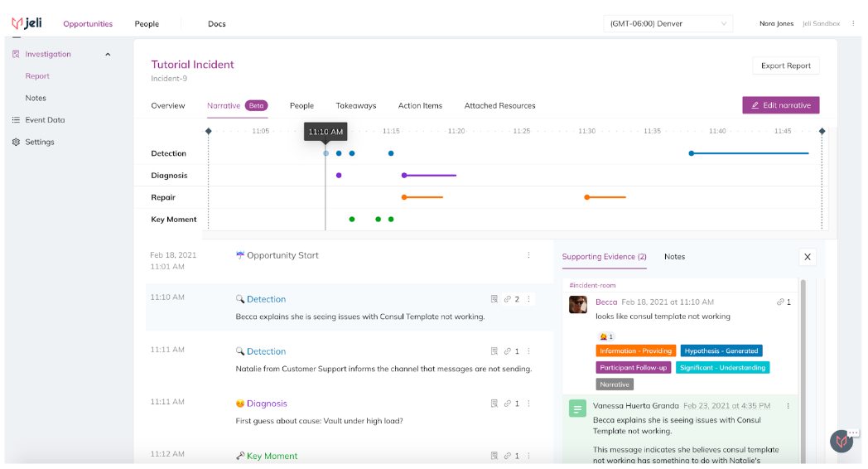Open top-right account kebab menu
This screenshot has width=868, height=469.
click(853, 23)
